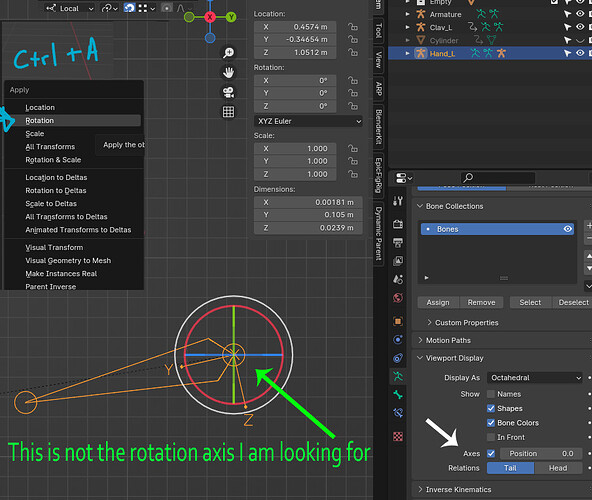592x500 pixels.
Task: Click the zoom magnifier viewport icon
Action: (x=228, y=52)
